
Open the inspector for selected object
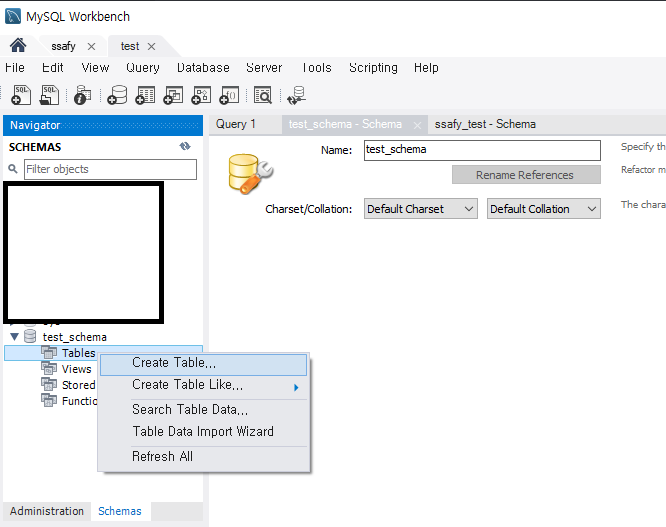click(x=82, y=95)
